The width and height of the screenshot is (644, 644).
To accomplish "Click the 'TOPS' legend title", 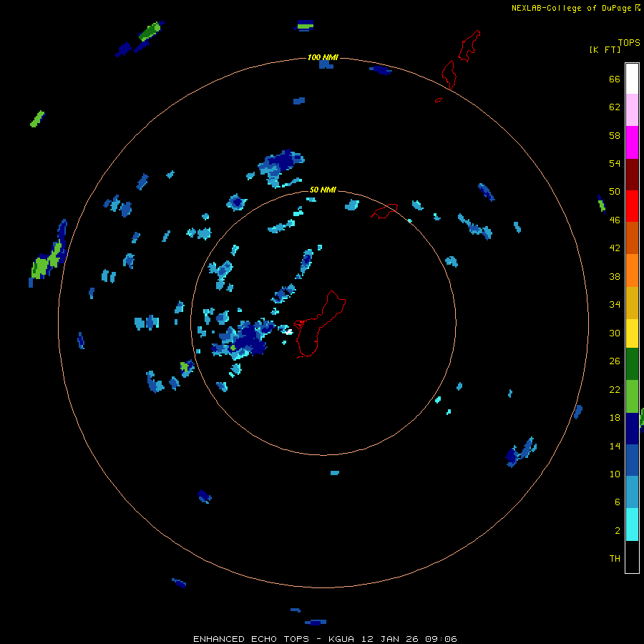I will pyautogui.click(x=629, y=42).
